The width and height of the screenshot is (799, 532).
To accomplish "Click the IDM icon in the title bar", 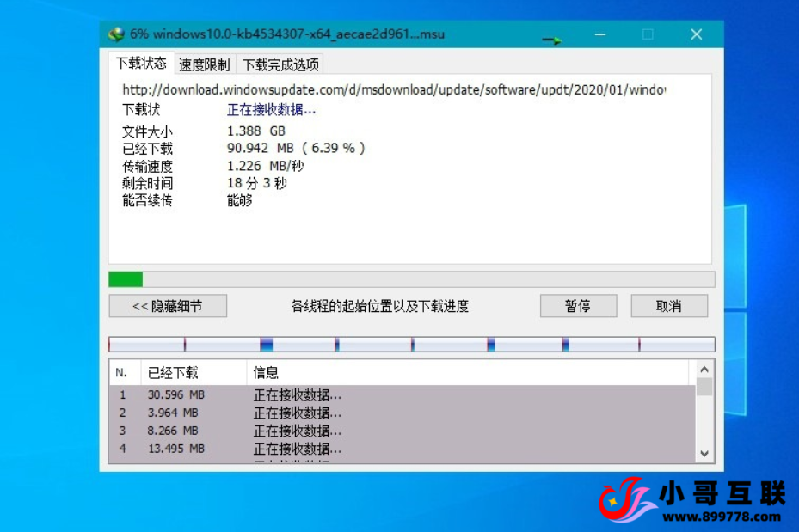I will coord(116,34).
